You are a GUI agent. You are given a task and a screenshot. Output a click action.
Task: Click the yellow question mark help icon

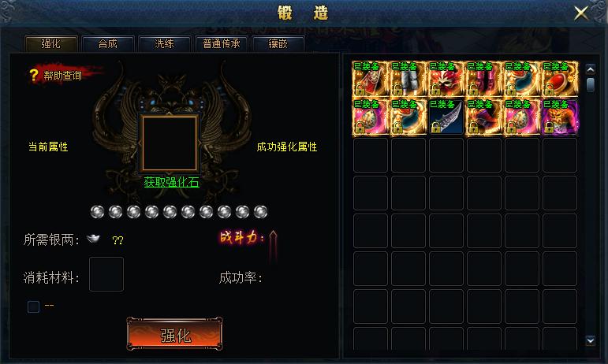pos(34,75)
